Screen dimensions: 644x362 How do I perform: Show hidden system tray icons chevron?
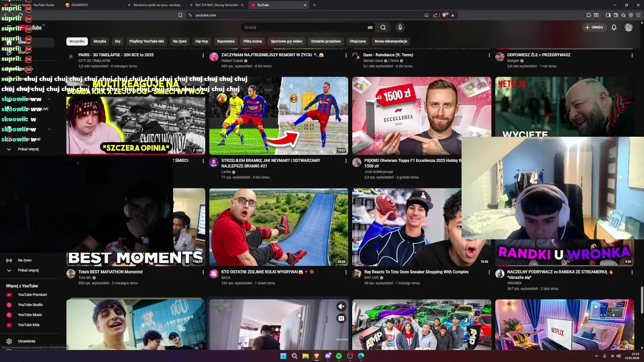597,356
